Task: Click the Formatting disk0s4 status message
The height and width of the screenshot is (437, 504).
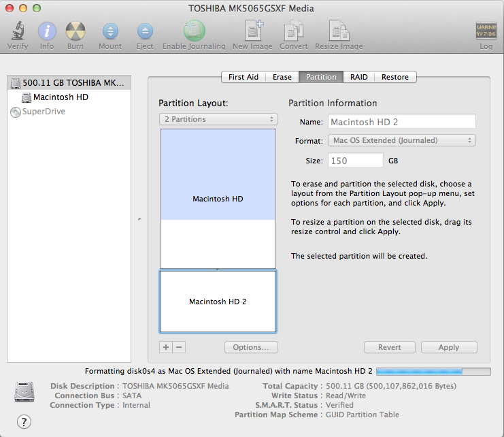Action: (x=229, y=371)
